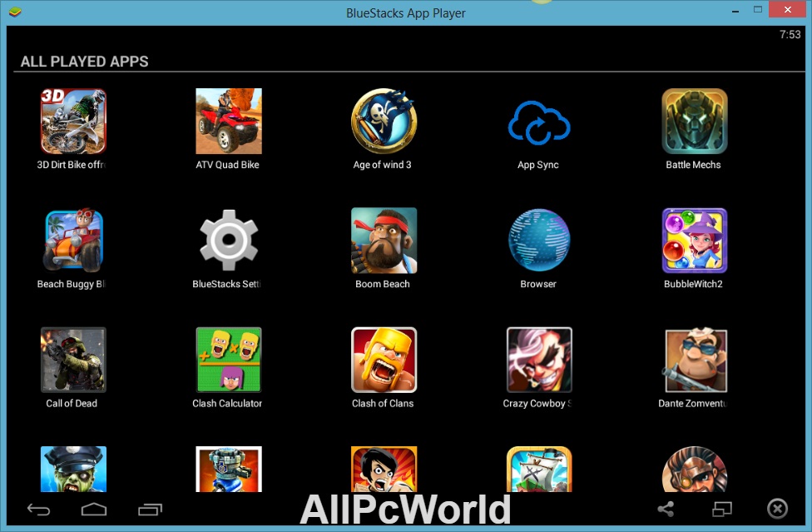The width and height of the screenshot is (812, 532).
Task: Click the BlueStacks logo in title bar
Action: 14,12
